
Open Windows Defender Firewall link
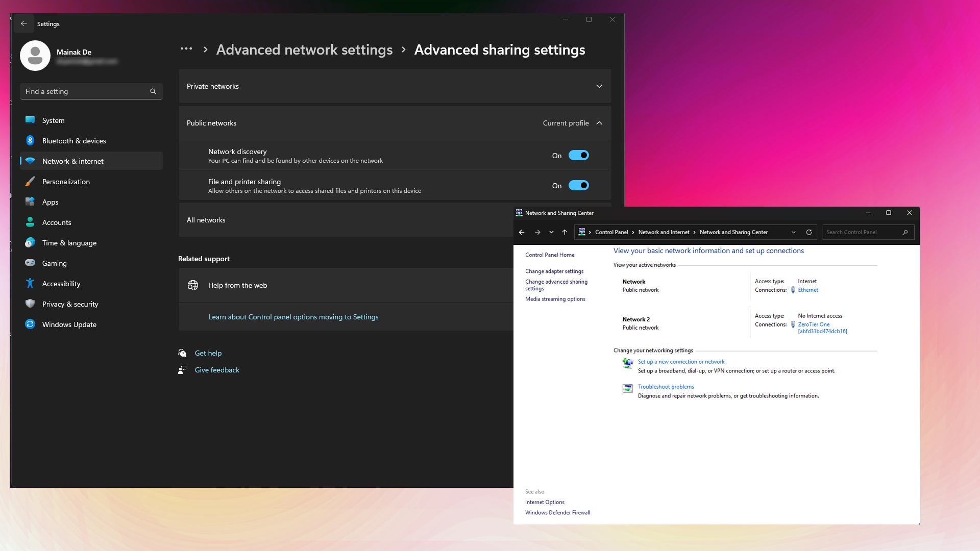pos(557,513)
